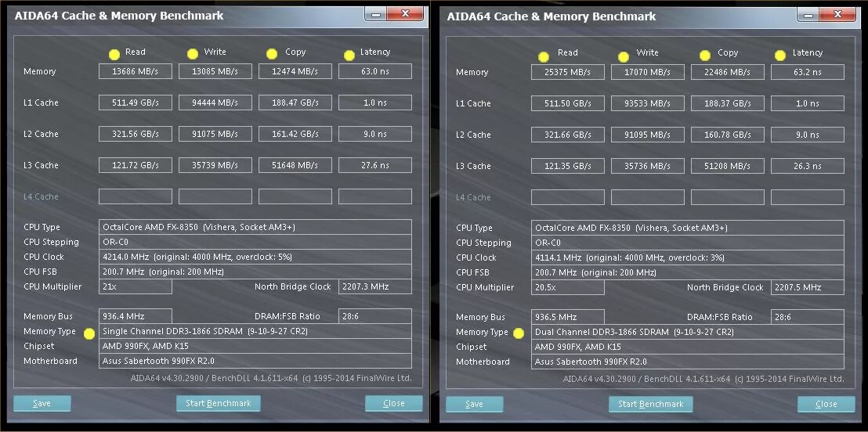Click the 2207.3 MHz North Bridge Clock field
This screenshot has height=432, width=868.
point(374,286)
